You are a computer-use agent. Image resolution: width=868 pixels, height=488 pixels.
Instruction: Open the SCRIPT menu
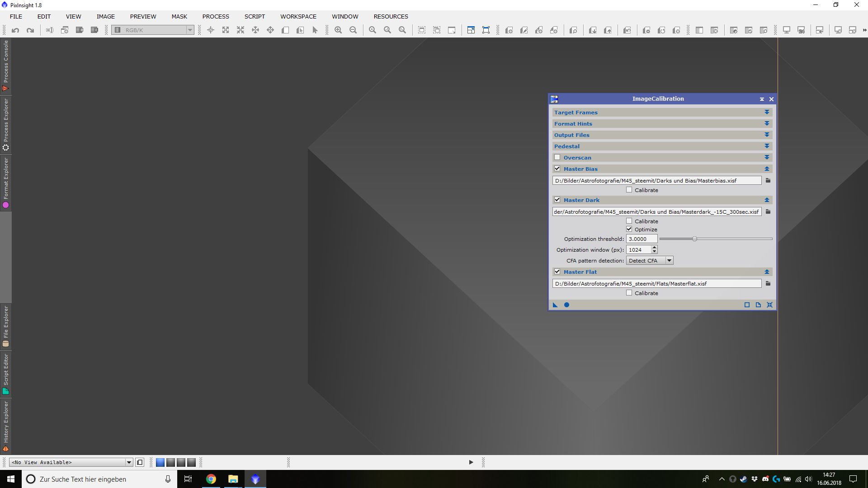(x=255, y=16)
